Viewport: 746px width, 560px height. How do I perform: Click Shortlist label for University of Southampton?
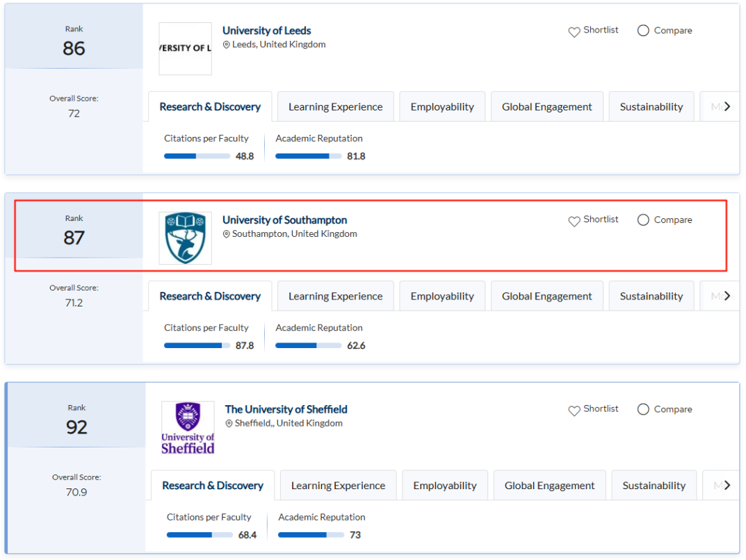pyautogui.click(x=601, y=219)
